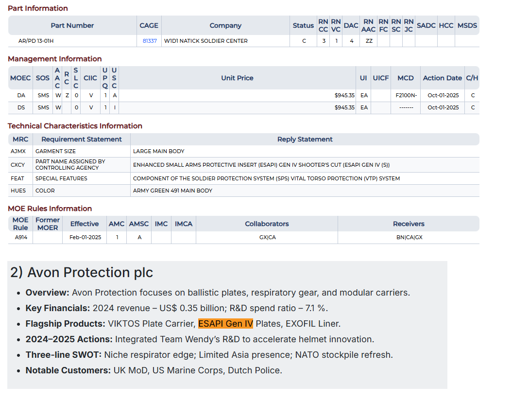
Task: Click the AJMX MRC code
Action: point(18,151)
